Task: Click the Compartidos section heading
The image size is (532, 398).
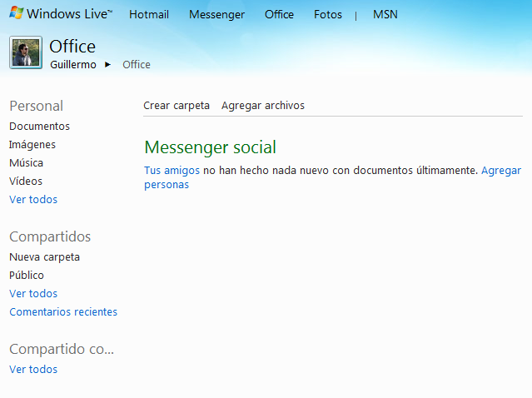Action: pyautogui.click(x=50, y=236)
